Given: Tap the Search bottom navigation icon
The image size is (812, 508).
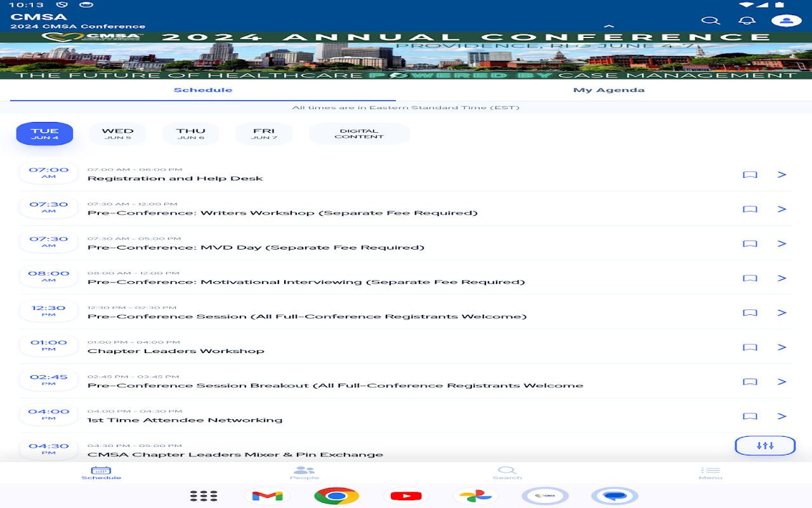Looking at the screenshot, I should 507,473.
